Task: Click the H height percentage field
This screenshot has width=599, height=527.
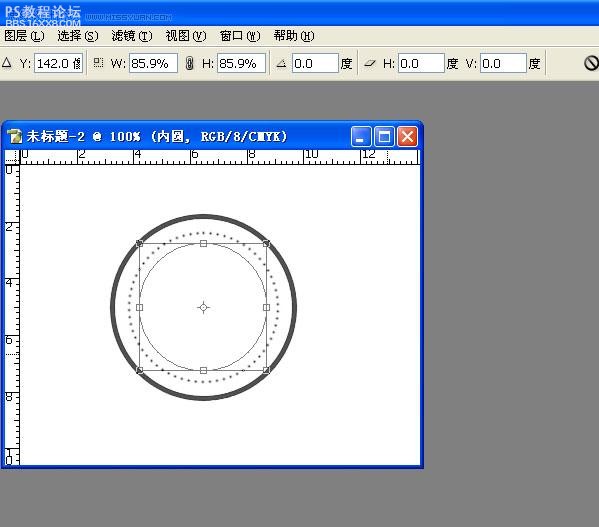Action: point(241,63)
